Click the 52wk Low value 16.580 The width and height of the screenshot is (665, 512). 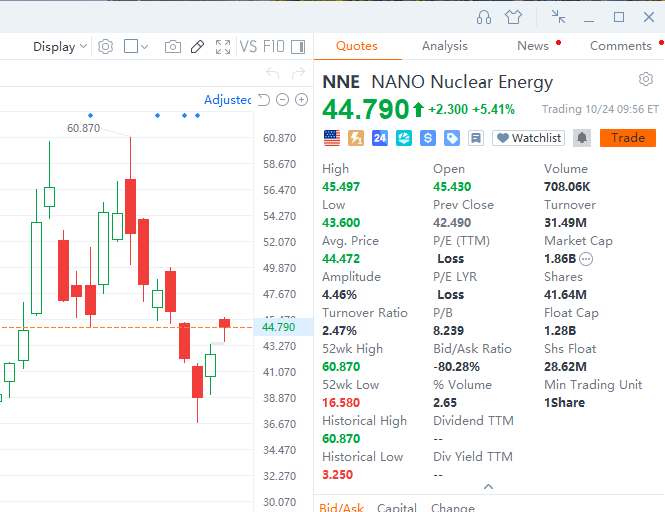(341, 403)
